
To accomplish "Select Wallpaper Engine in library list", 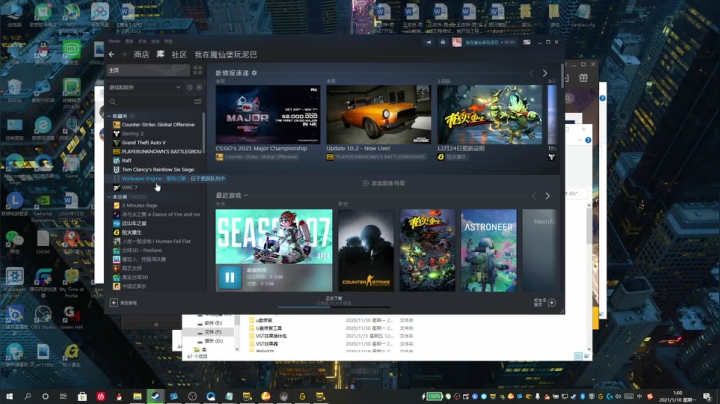I will tap(169, 179).
